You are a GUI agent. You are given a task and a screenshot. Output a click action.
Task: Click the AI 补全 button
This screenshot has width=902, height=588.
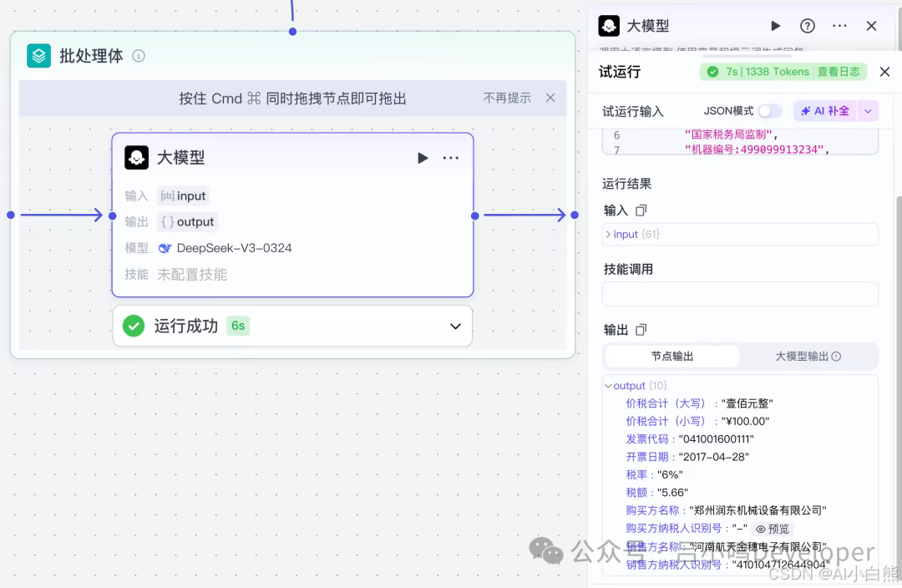[x=825, y=110]
